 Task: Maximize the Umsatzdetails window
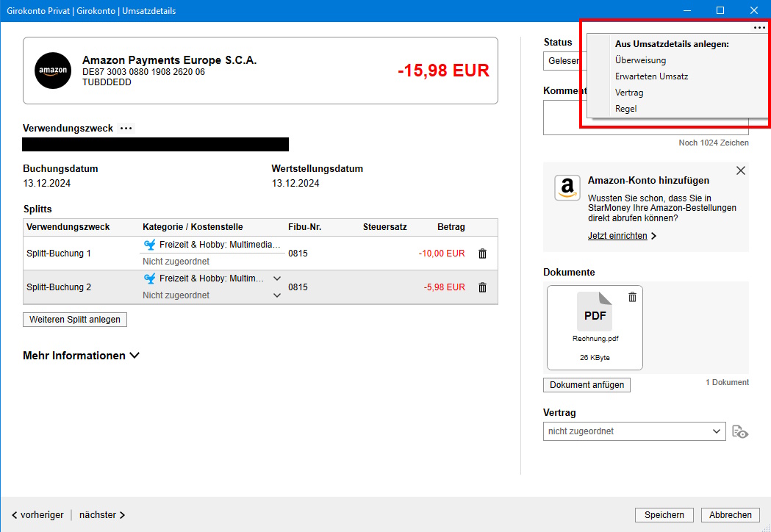click(x=720, y=10)
